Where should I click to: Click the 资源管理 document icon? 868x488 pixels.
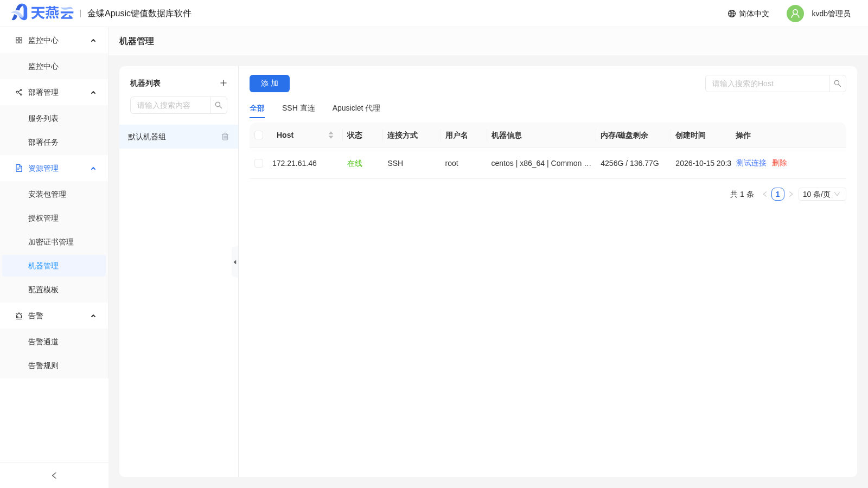(19, 168)
